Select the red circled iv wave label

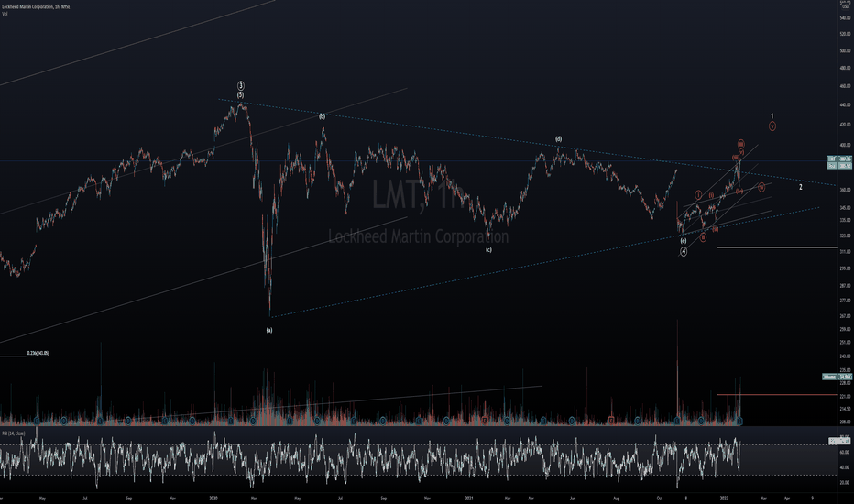point(761,187)
